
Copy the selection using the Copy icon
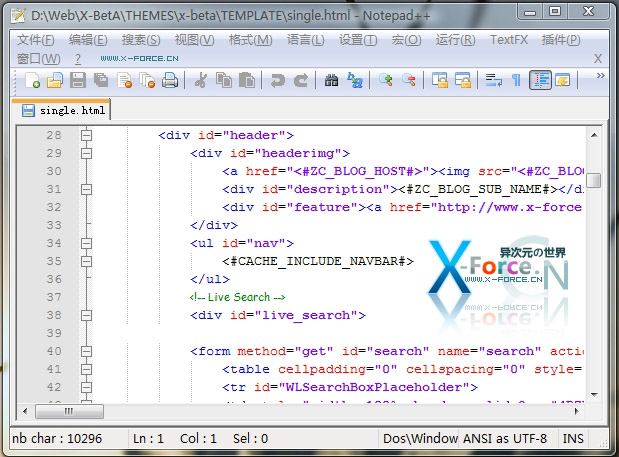point(224,80)
